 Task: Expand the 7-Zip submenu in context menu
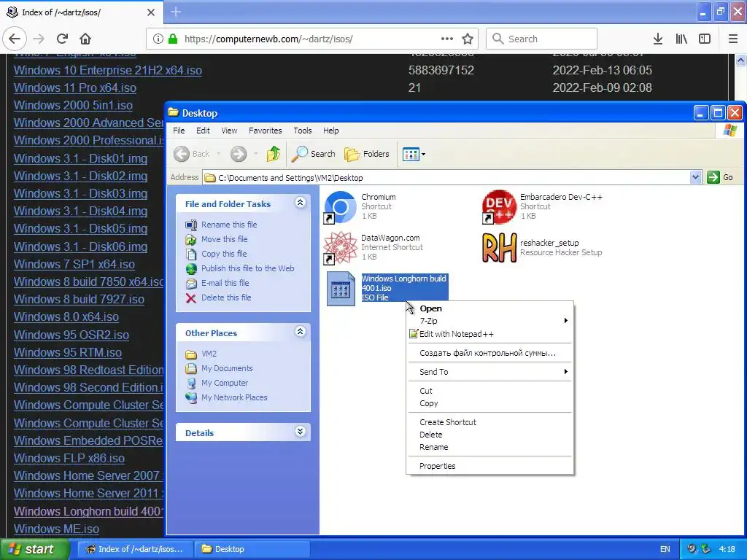coord(489,321)
